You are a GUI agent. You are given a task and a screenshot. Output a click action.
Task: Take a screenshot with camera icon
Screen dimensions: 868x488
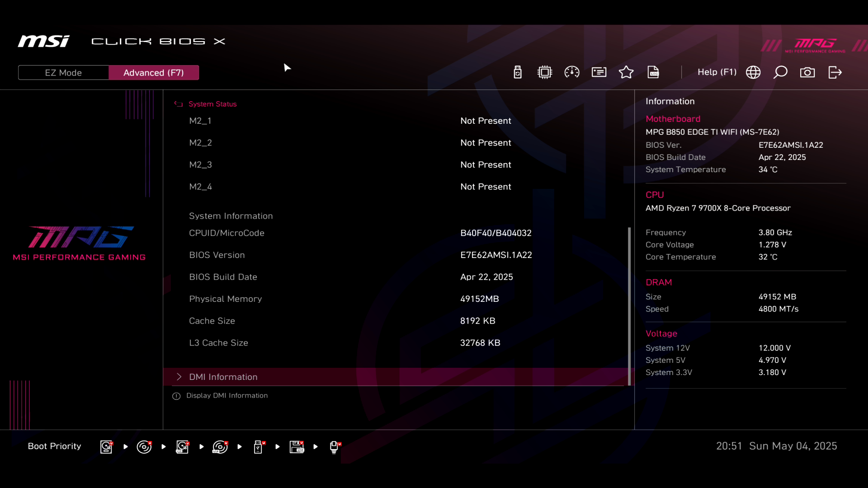[807, 72]
